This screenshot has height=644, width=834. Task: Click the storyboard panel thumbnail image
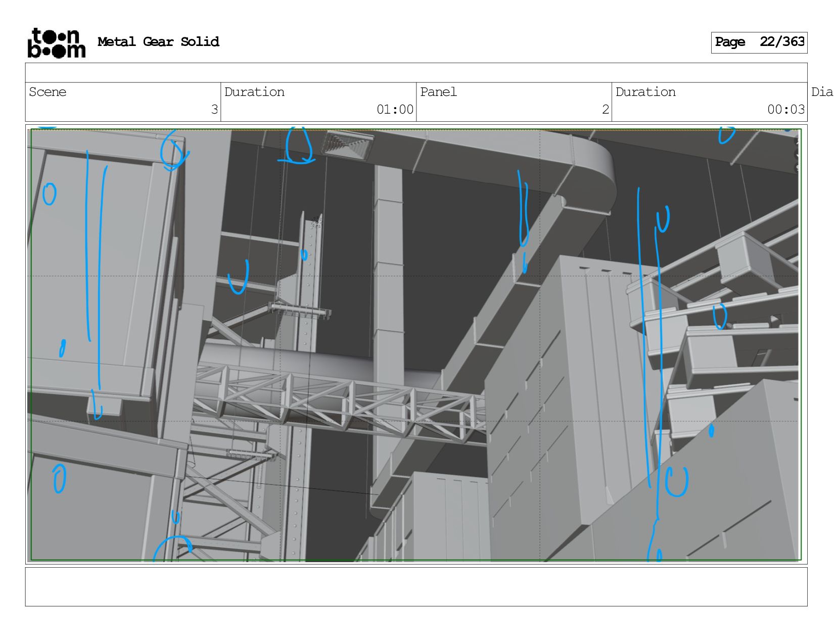[416, 344]
